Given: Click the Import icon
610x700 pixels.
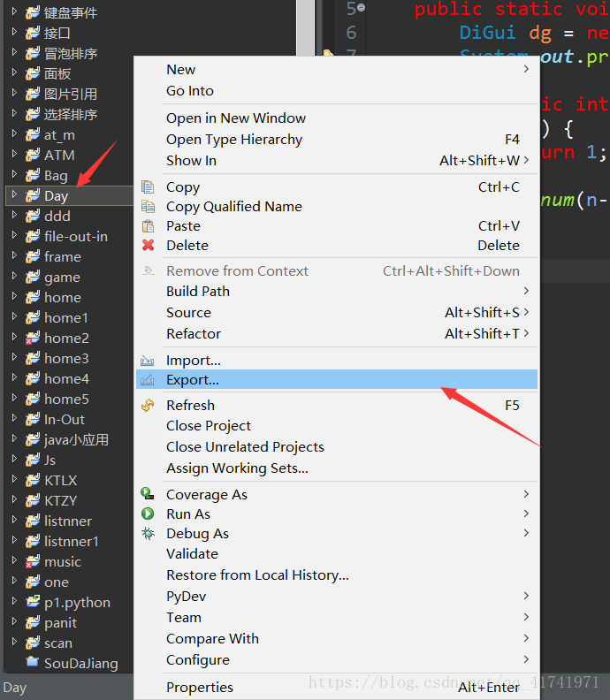Looking at the screenshot, I should [148, 361].
